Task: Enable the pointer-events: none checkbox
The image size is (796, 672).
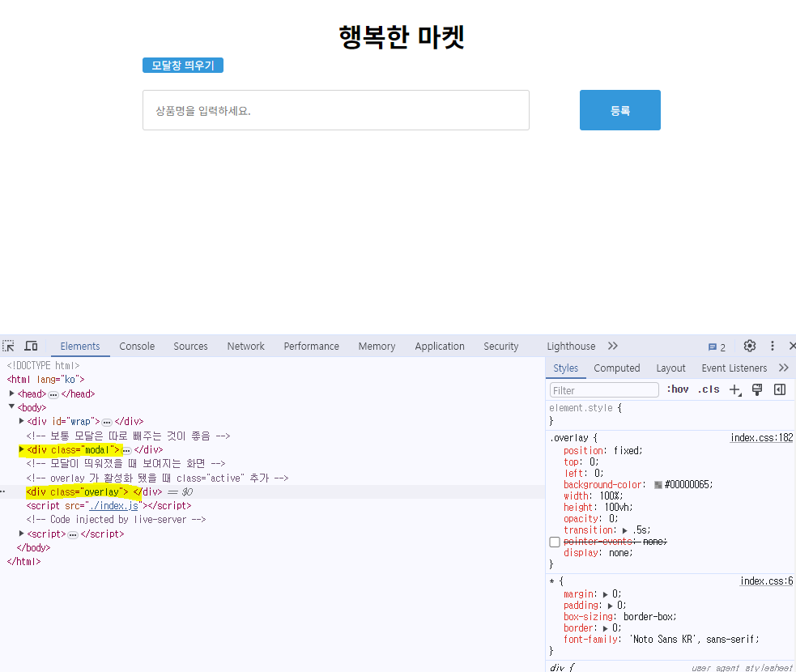Action: (x=555, y=542)
